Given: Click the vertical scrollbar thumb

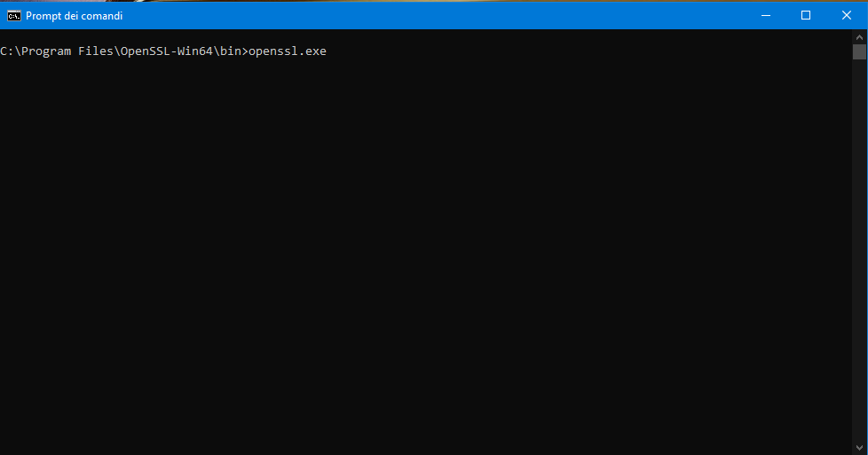Looking at the screenshot, I should pyautogui.click(x=859, y=52).
